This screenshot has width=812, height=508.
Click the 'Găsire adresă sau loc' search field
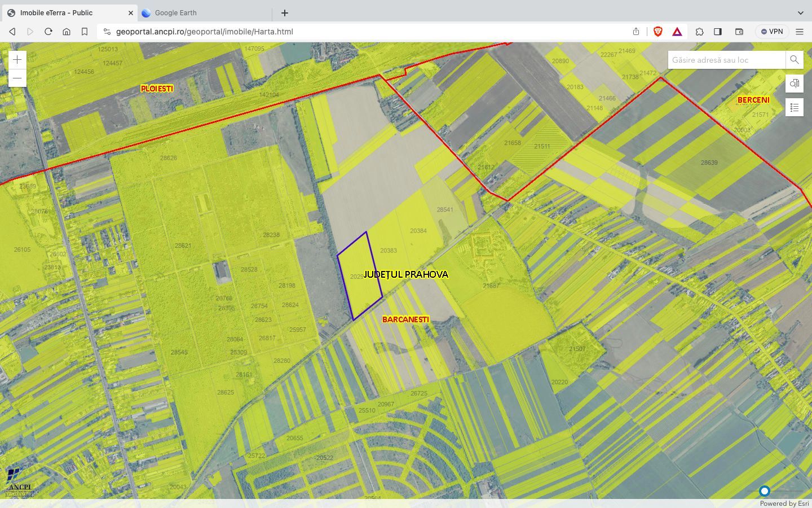pyautogui.click(x=726, y=60)
